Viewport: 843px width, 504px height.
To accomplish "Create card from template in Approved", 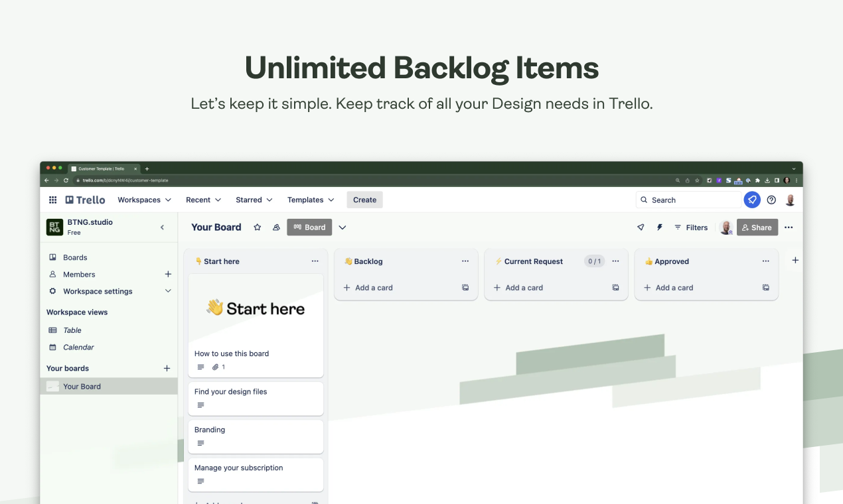I will (x=766, y=288).
